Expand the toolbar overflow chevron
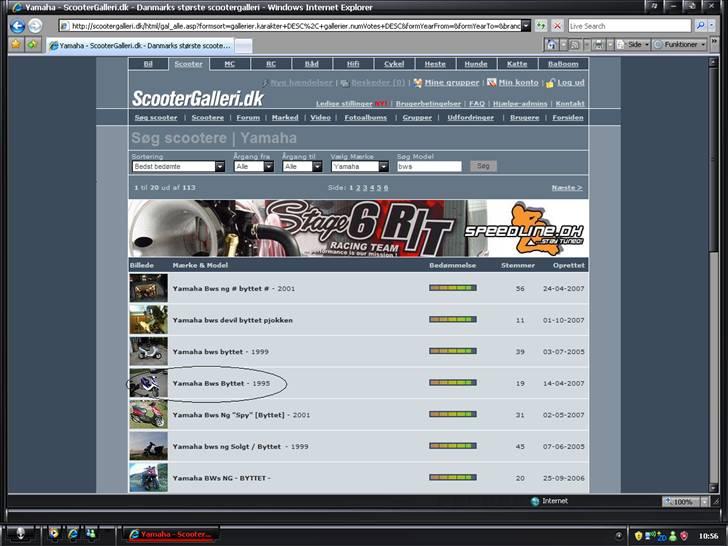Viewport: 728px width, 546px height. tap(714, 42)
